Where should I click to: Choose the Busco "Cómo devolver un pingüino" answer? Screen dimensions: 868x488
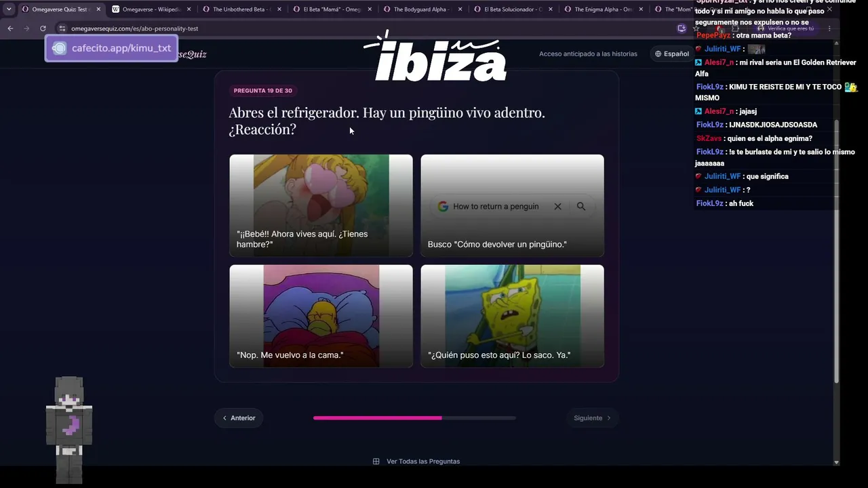(512, 205)
